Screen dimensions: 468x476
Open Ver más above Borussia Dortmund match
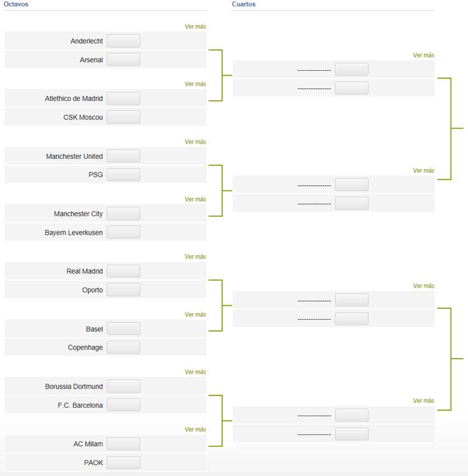click(195, 372)
